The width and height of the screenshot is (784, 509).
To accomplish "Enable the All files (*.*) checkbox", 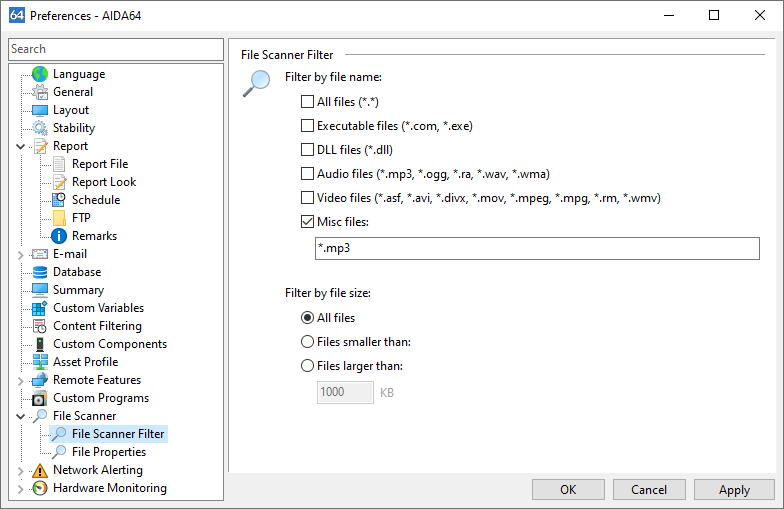I will 307,102.
